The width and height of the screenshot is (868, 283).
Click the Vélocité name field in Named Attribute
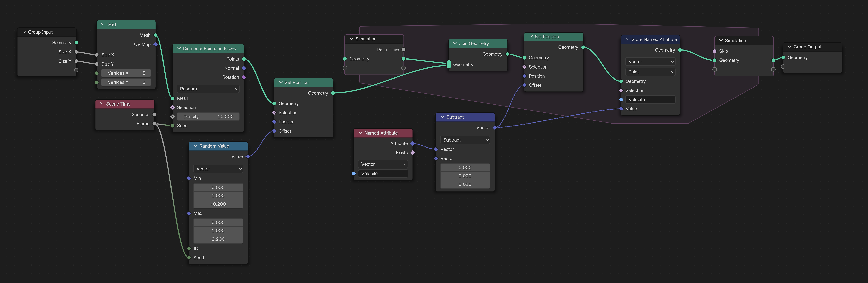coord(383,174)
